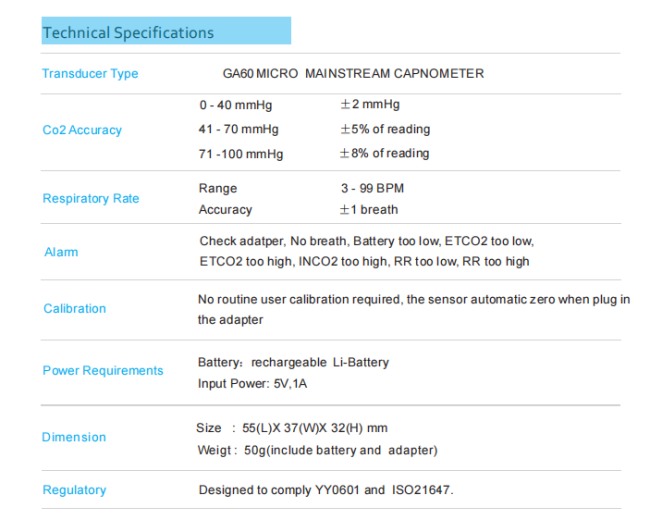
Task: Select the Respiratory Rate label
Action: pos(91,199)
